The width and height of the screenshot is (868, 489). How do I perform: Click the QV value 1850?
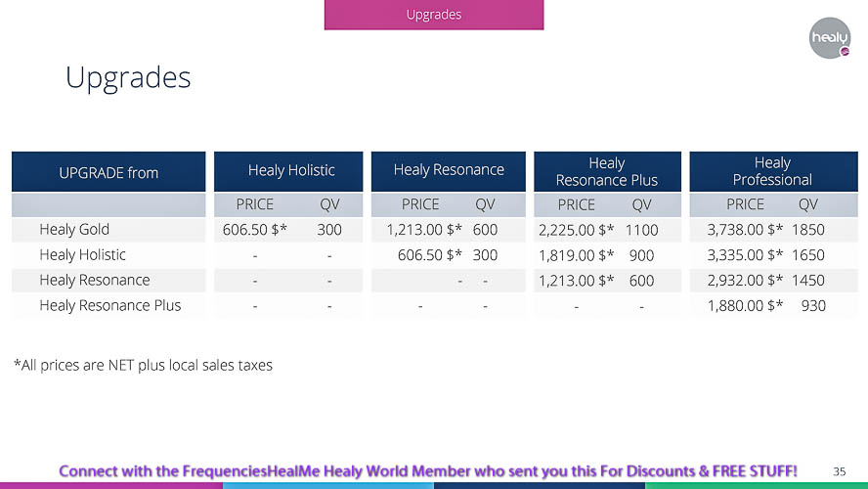808,229
